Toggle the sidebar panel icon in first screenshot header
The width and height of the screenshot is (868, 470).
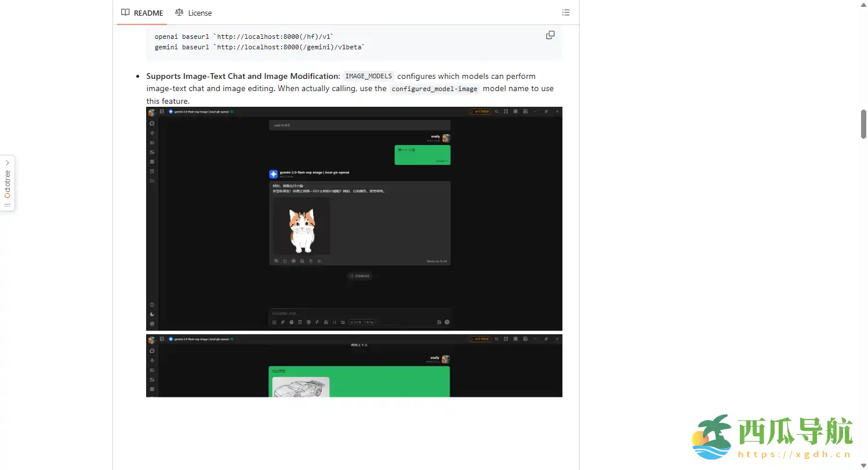(x=162, y=111)
